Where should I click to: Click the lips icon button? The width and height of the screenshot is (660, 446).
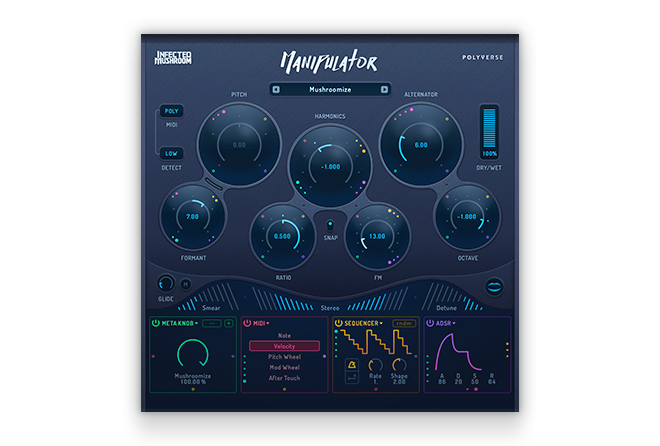tap(494, 287)
